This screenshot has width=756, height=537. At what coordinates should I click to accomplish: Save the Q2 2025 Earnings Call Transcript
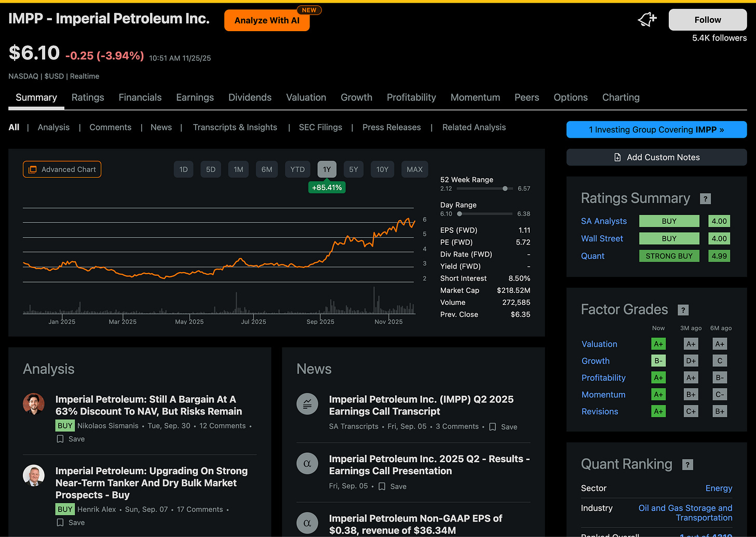pos(503,427)
